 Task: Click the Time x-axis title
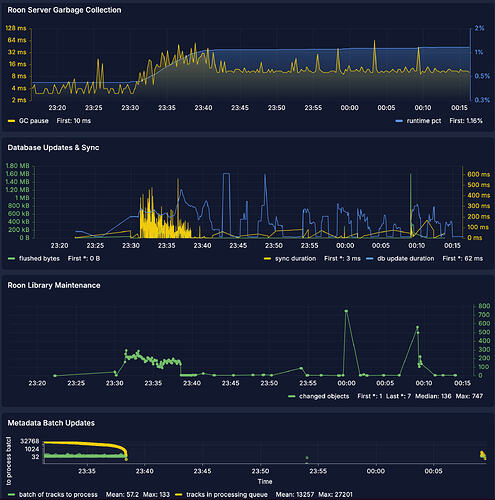point(265,481)
